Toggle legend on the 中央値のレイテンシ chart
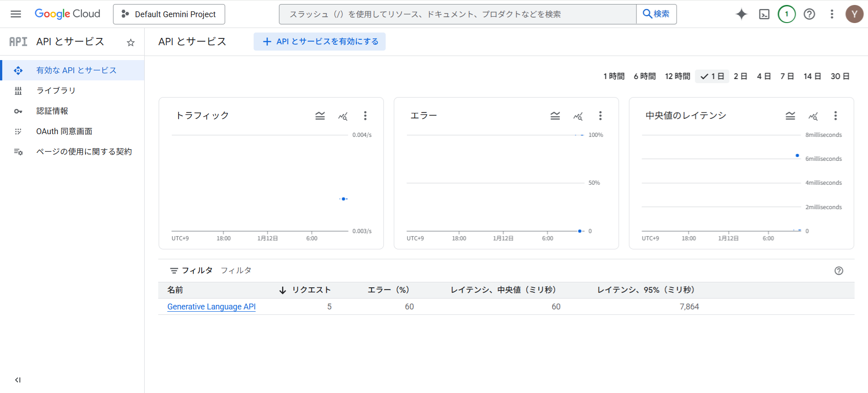 [x=790, y=116]
